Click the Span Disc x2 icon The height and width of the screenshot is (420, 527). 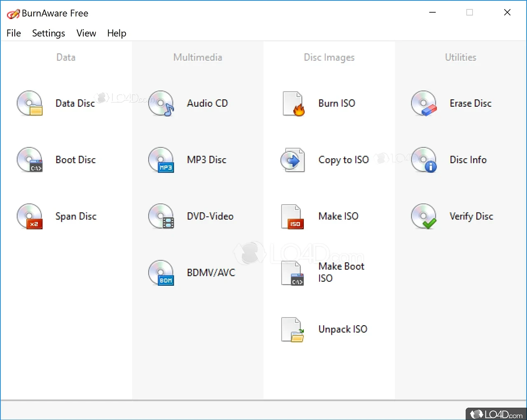[30, 216]
